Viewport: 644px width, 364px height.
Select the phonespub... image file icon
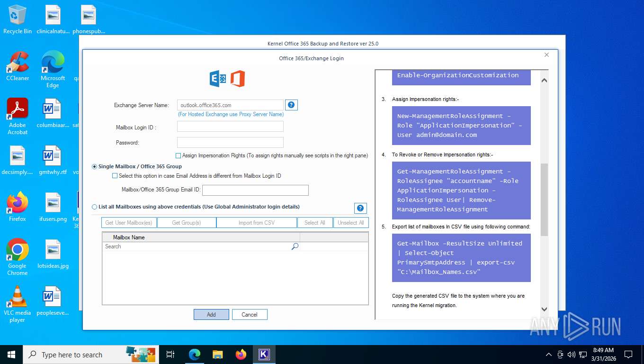[89, 19]
